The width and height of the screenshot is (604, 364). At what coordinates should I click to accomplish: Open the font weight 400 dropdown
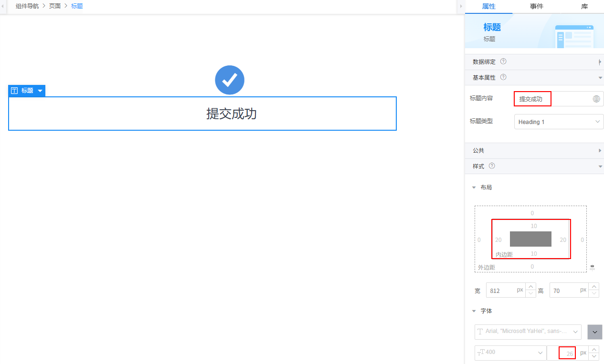(510, 353)
